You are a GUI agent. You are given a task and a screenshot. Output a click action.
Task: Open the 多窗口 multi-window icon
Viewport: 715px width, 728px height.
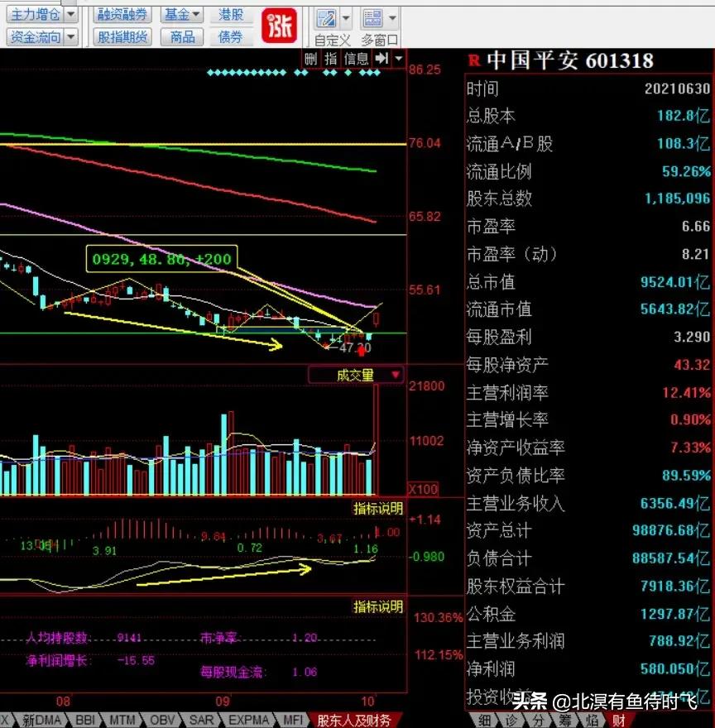coord(372,19)
